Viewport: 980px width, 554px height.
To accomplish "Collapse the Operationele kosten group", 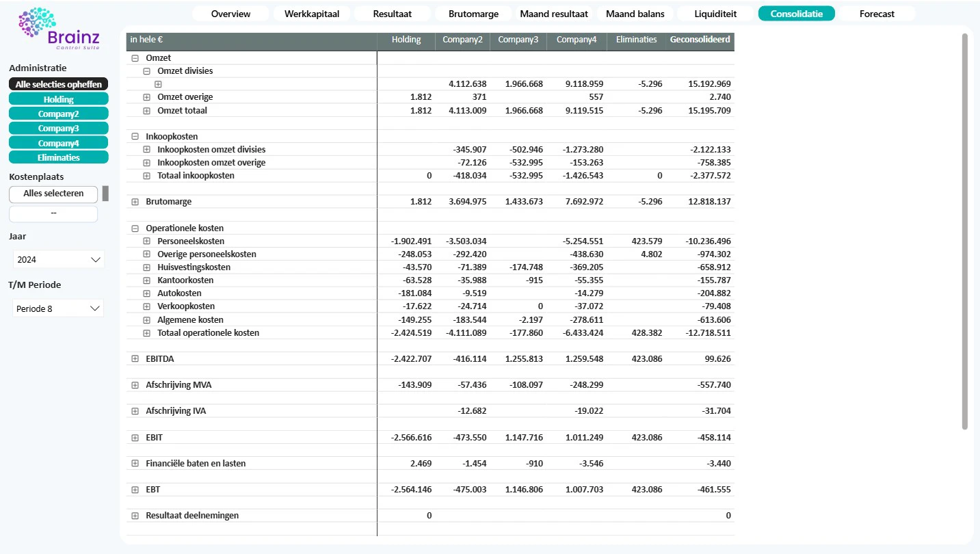I will pyautogui.click(x=135, y=228).
